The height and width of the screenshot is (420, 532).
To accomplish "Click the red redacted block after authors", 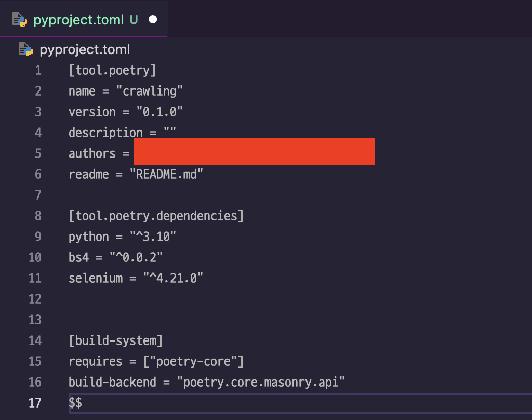I will tap(255, 152).
